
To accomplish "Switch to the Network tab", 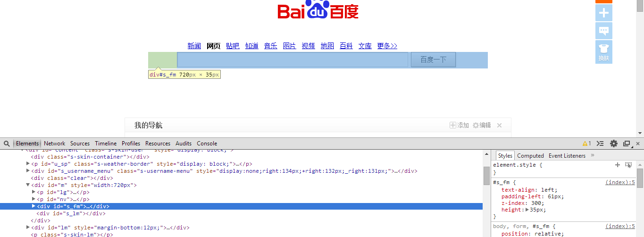I will (x=55, y=144).
